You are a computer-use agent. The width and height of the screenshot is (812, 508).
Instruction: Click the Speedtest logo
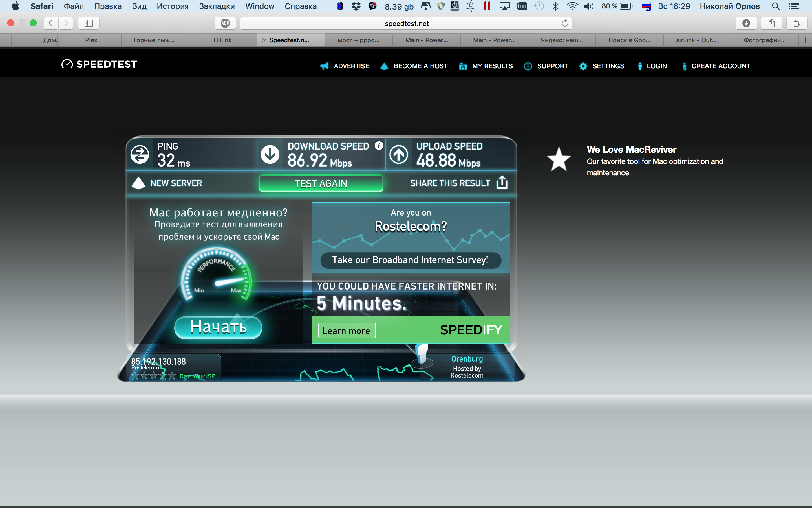[x=99, y=64]
